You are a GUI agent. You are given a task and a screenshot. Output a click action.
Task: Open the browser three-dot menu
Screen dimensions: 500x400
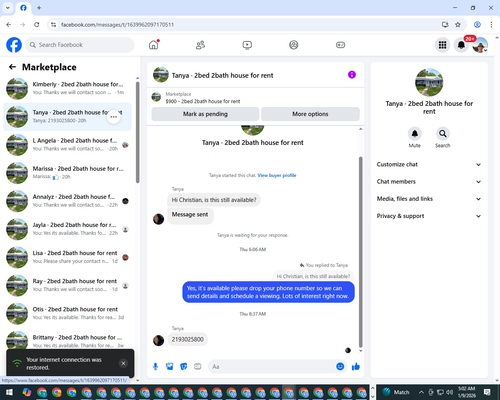[491, 25]
